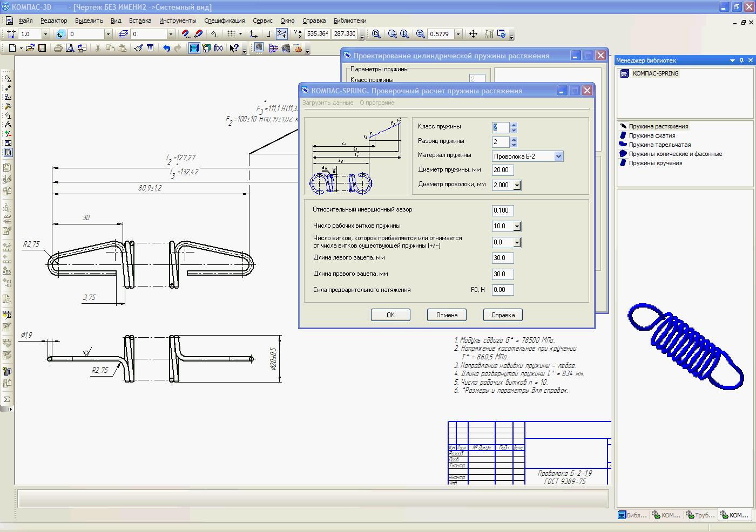Open the variables f(x) tool
Screen dimensions: 756x532
[218, 48]
